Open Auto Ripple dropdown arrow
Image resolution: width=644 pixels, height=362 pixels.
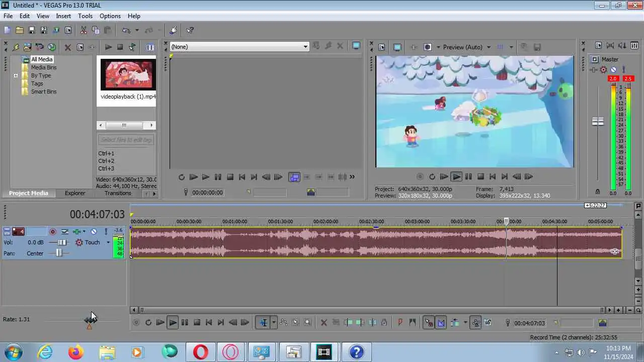point(465,323)
